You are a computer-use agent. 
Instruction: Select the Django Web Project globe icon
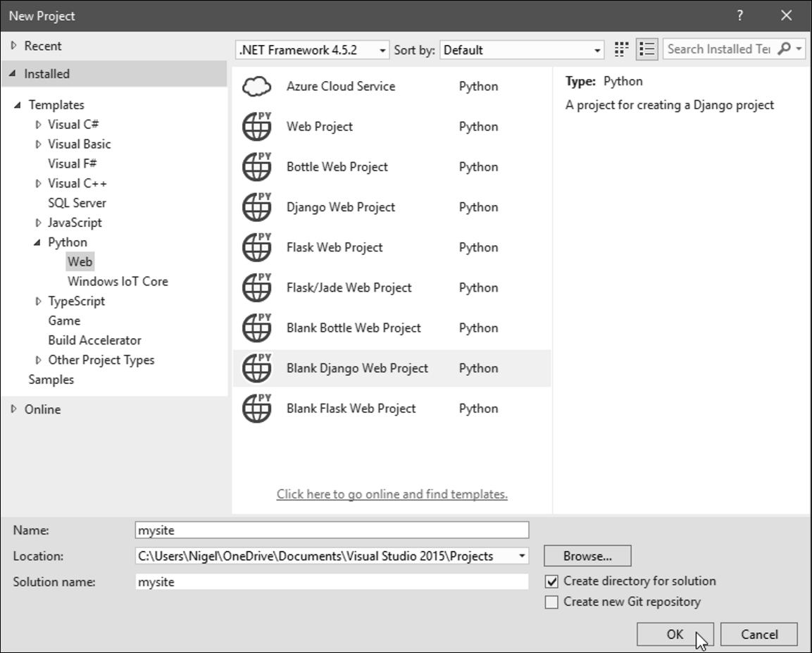coord(256,207)
